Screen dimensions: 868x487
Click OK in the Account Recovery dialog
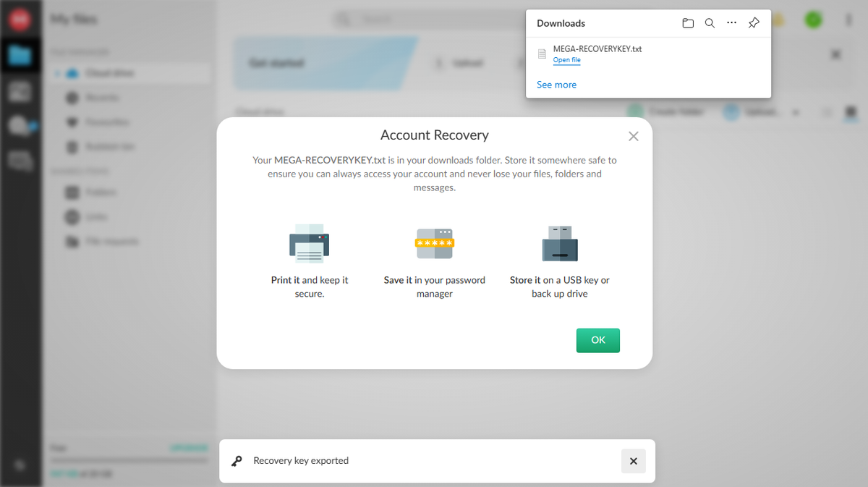[597, 340]
